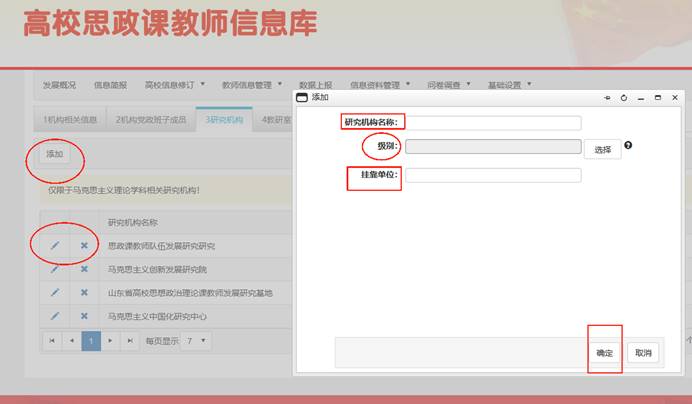The image size is (692, 404).
Task: Click the 研究机构名称 text field
Action: pyautogui.click(x=493, y=123)
